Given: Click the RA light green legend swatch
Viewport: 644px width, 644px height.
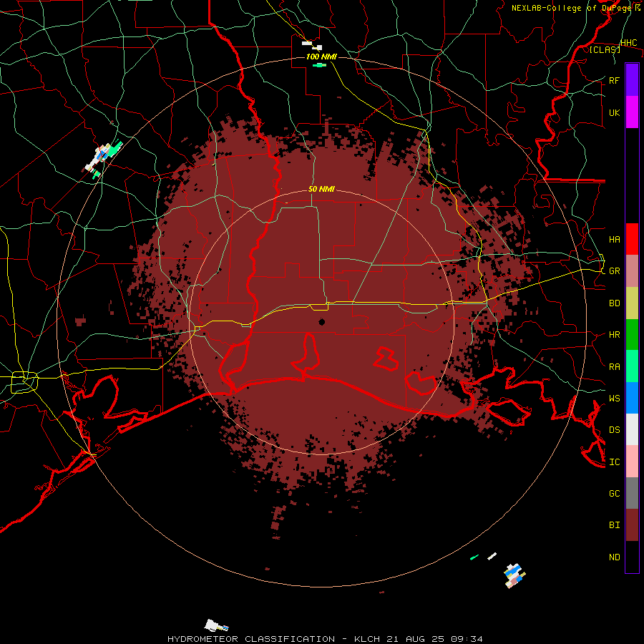Looking at the screenshot, I should [632, 366].
